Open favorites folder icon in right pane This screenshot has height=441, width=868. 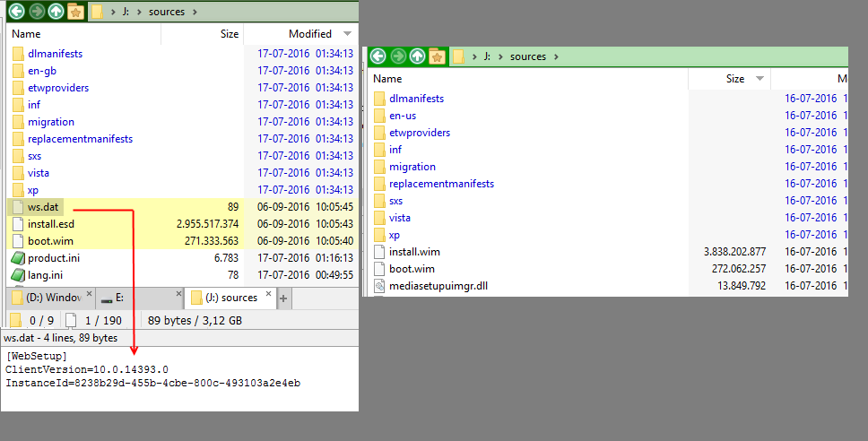pos(437,56)
